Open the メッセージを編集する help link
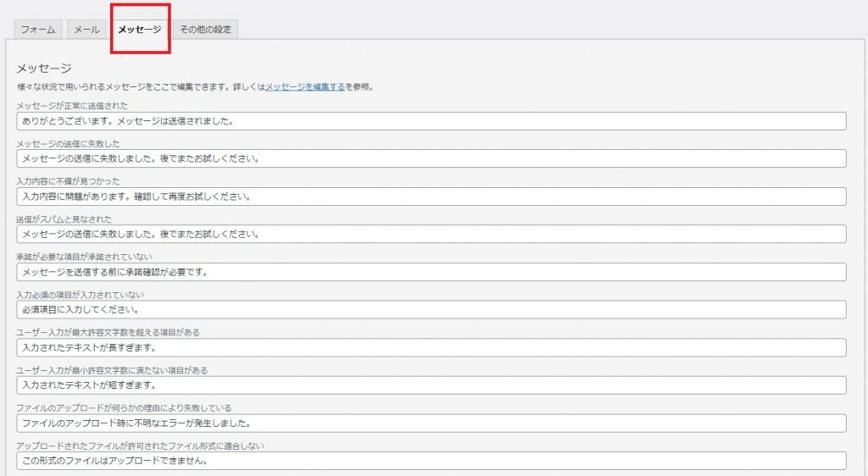 (305, 86)
